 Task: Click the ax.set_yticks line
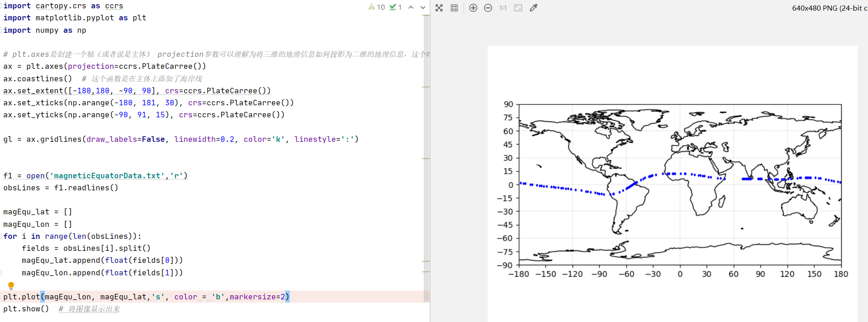(x=144, y=115)
